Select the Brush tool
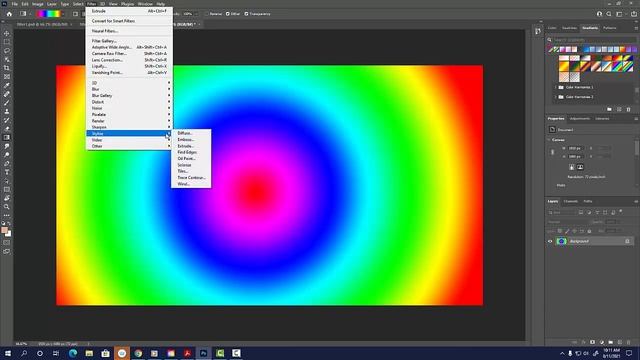Screen dimensions: 640x360 [x=7, y=102]
